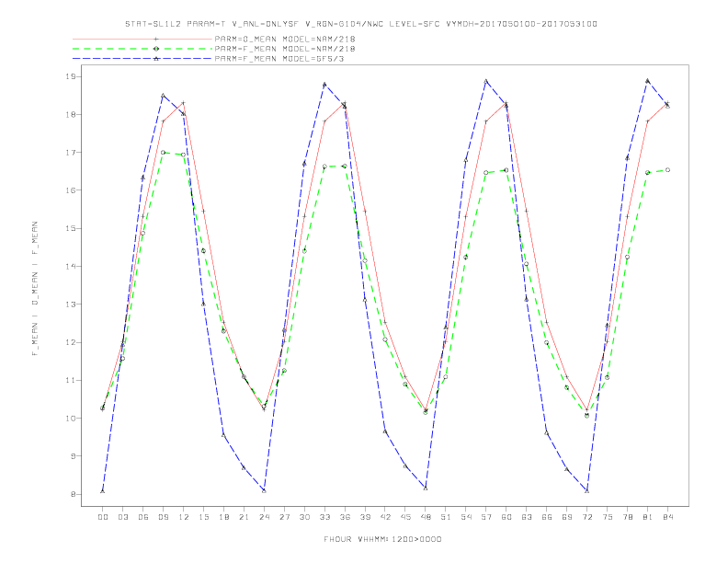The width and height of the screenshot is (728, 563).
Task: Click the chart title starting with STAT=SL1L2
Action: (361, 24)
